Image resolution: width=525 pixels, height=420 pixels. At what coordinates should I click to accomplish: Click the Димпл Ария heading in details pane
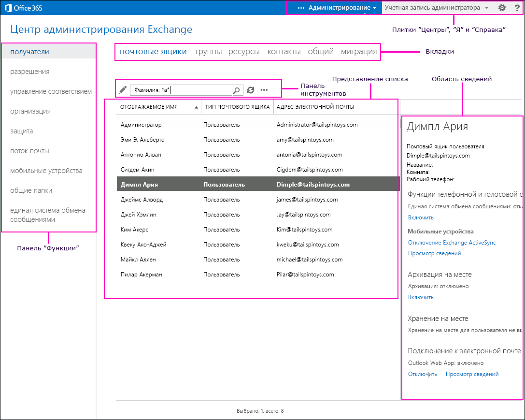pyautogui.click(x=437, y=127)
